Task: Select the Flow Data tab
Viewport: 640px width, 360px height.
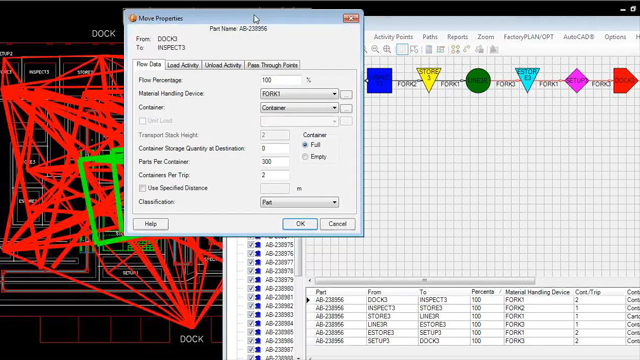Action: [149, 64]
